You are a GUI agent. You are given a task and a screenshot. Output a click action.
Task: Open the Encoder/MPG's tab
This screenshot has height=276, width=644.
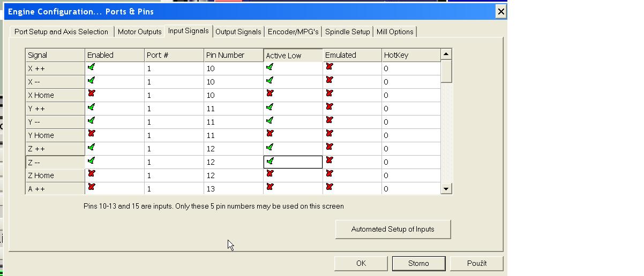click(293, 32)
